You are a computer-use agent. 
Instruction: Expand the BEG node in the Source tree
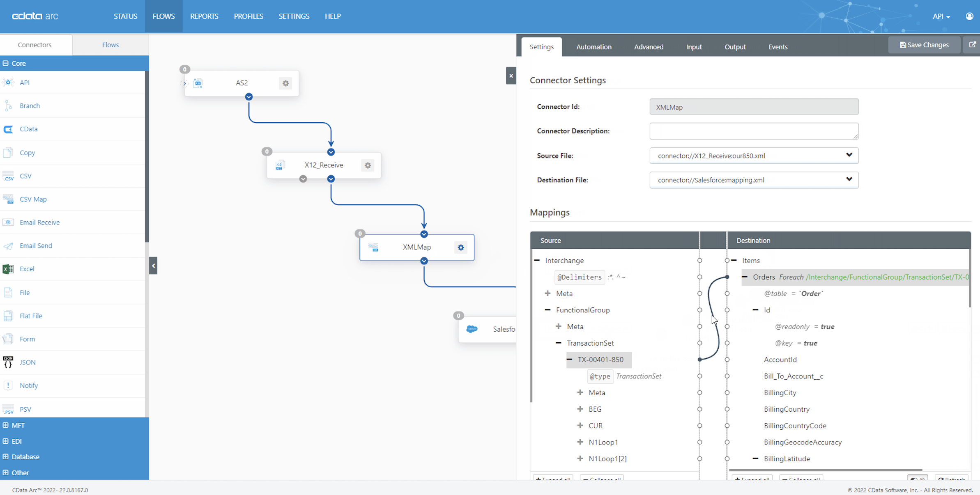tap(580, 409)
